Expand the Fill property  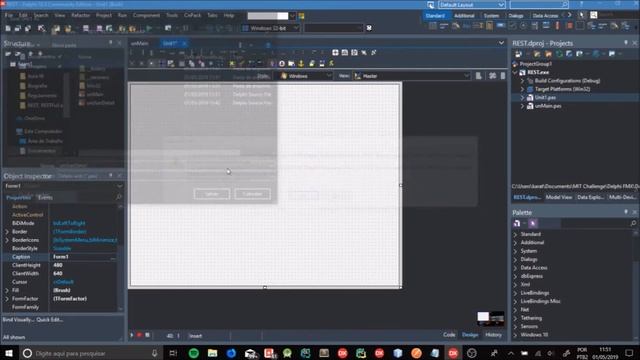[x=7, y=290]
